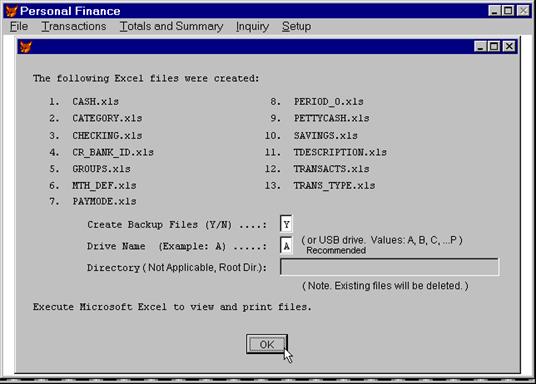Minimize the Personal Finance main window
The image size is (536, 384).
[x=494, y=11]
